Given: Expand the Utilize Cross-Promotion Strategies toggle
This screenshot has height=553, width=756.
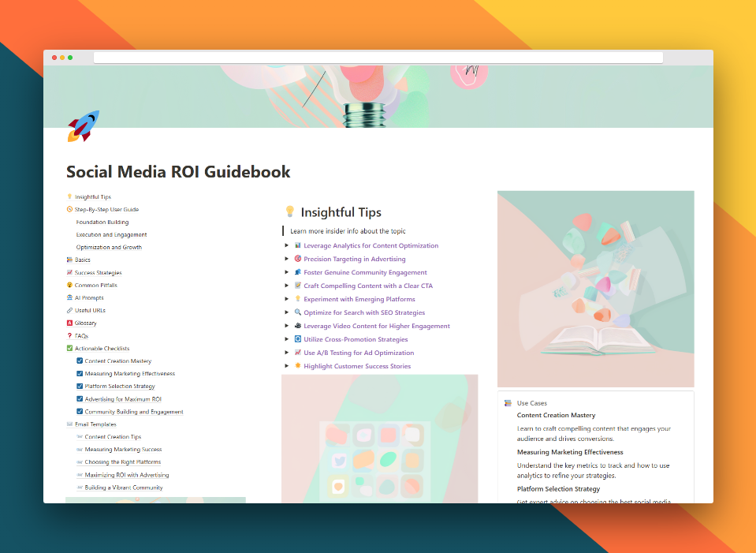Looking at the screenshot, I should click(287, 339).
